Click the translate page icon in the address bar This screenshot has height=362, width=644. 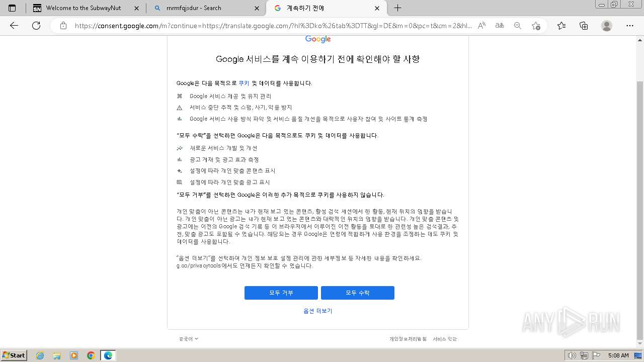[500, 26]
